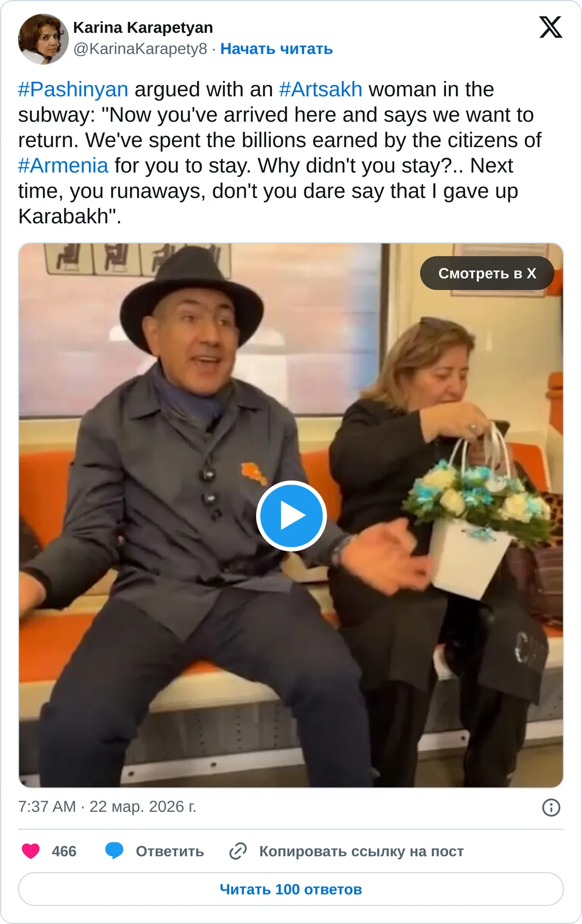
Task: Click the X logo icon
Action: pos(551,27)
